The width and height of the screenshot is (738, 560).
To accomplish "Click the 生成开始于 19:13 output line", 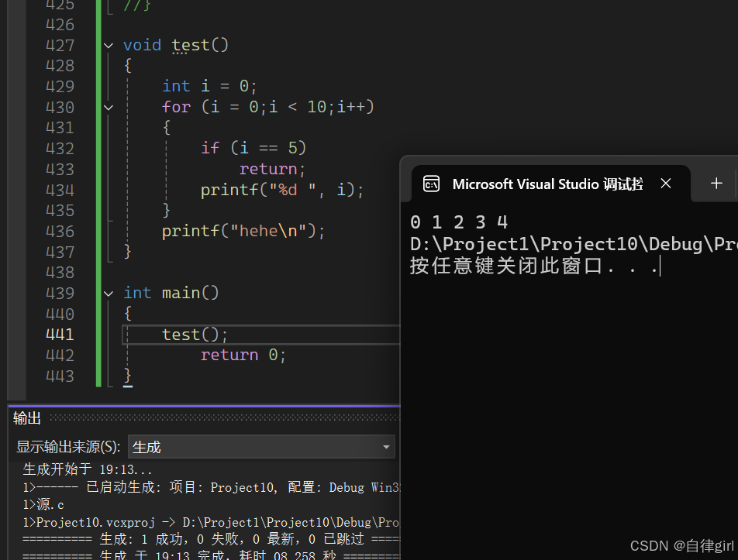I will point(88,469).
